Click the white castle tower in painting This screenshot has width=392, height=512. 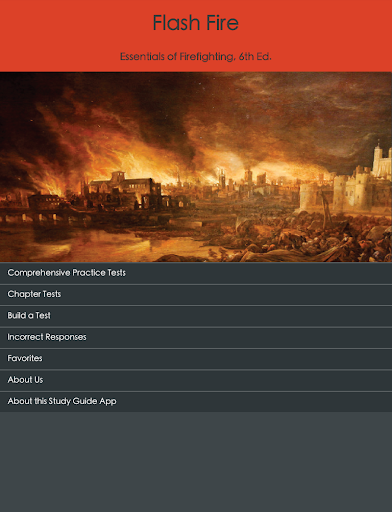pos(381,162)
